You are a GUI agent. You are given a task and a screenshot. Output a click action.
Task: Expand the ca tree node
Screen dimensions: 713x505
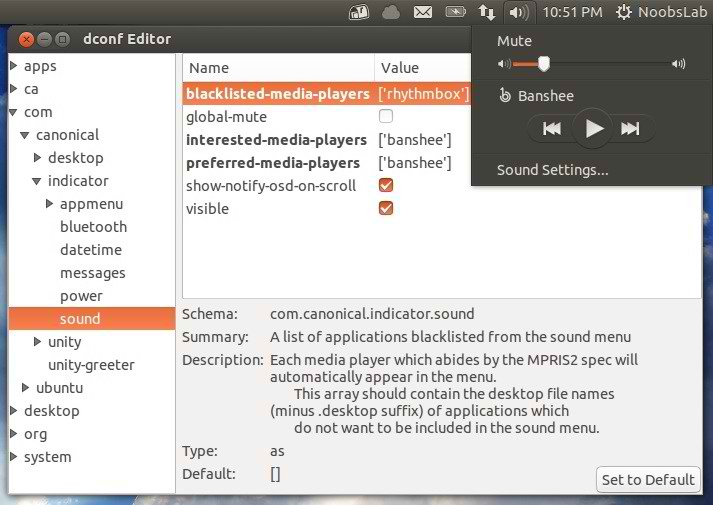pyautogui.click(x=14, y=89)
